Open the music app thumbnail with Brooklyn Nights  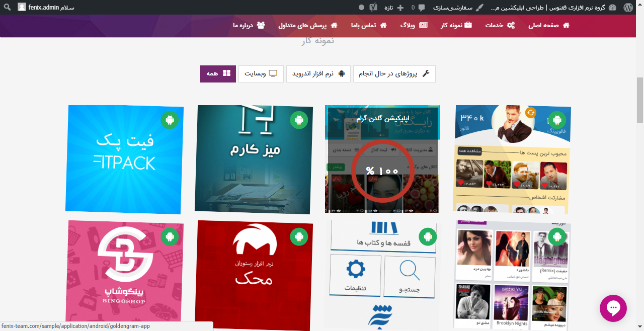[512, 275]
